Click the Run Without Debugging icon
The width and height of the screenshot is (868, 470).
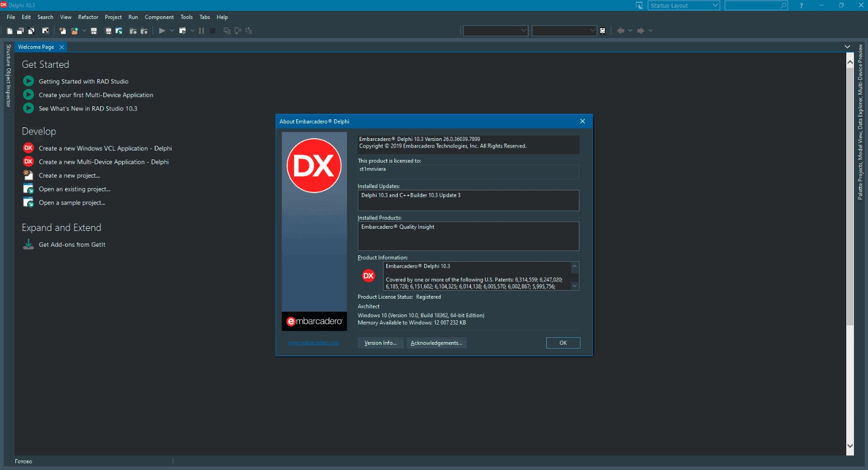pyautogui.click(x=183, y=31)
